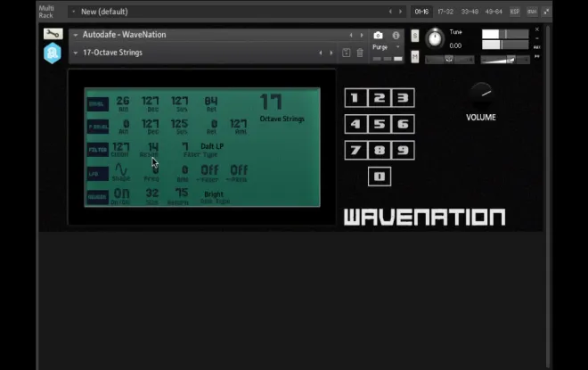
Task: Click the LFO sine wave shape
Action: tap(121, 169)
